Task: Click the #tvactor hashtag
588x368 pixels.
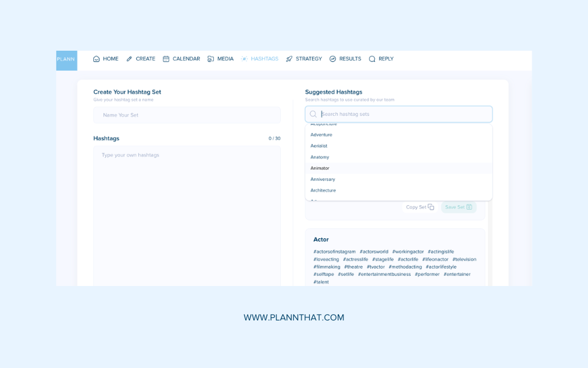Action: (376, 267)
